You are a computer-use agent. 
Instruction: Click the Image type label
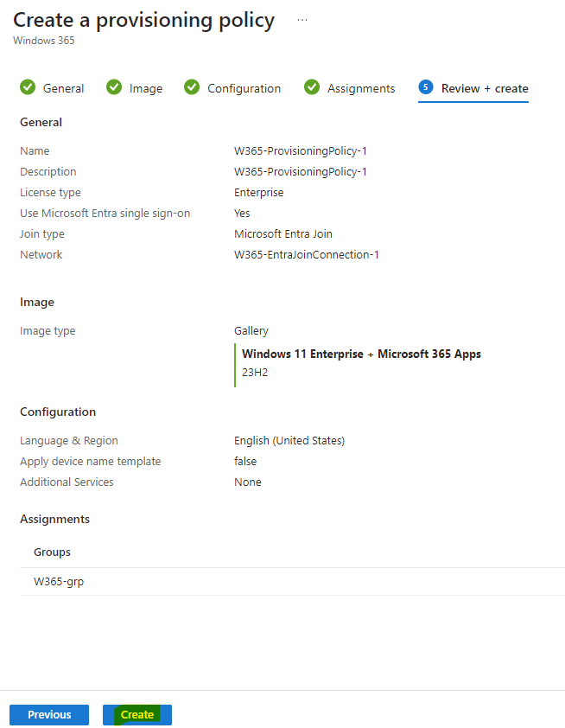point(48,331)
